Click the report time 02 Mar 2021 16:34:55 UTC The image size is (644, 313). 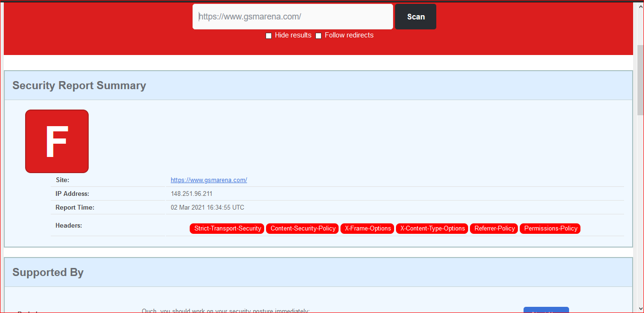207,208
